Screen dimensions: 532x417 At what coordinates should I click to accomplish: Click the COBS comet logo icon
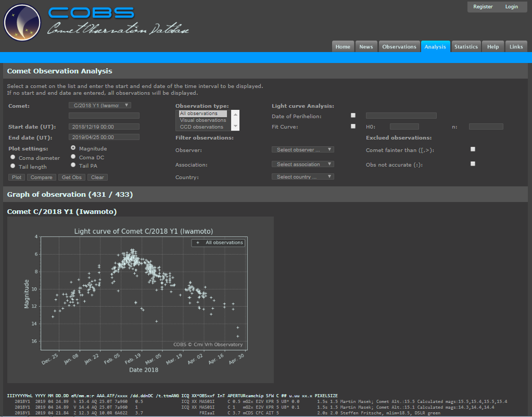click(22, 23)
